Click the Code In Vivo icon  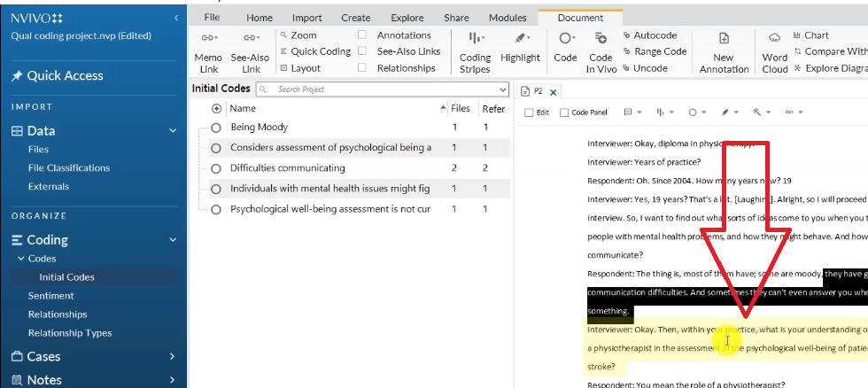coord(601,38)
